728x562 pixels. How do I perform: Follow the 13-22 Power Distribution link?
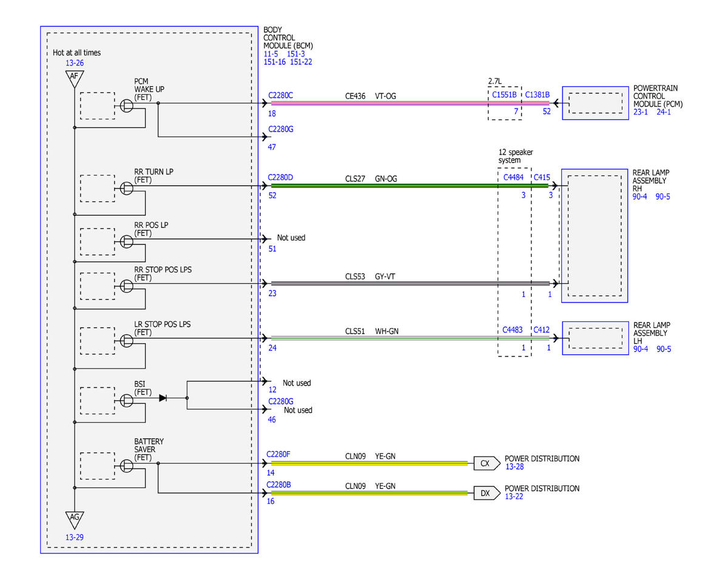(x=514, y=497)
